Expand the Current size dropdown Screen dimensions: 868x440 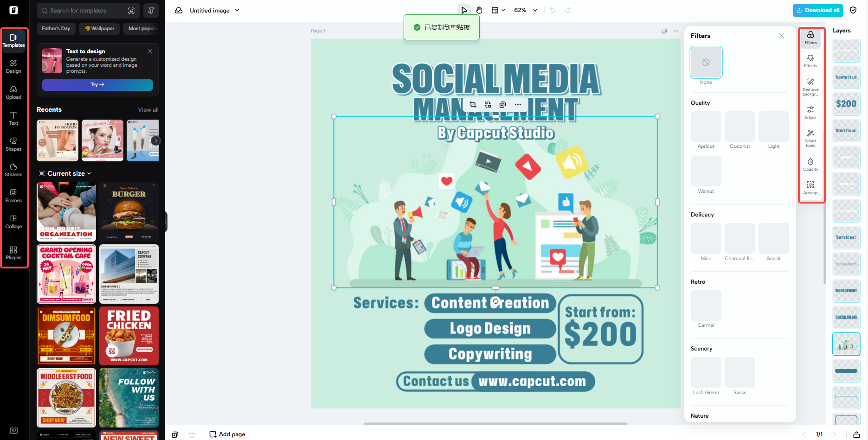(64, 173)
